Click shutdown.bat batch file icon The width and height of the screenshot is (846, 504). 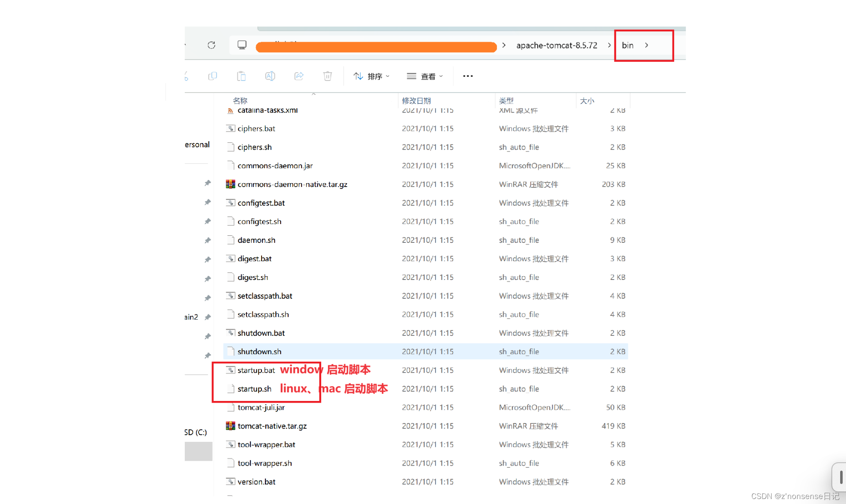pos(230,333)
